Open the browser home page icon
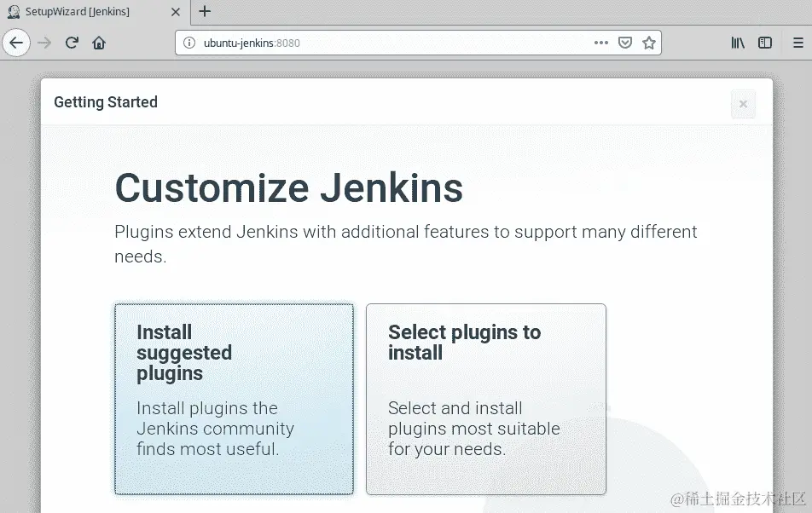The image size is (812, 513). 99,43
